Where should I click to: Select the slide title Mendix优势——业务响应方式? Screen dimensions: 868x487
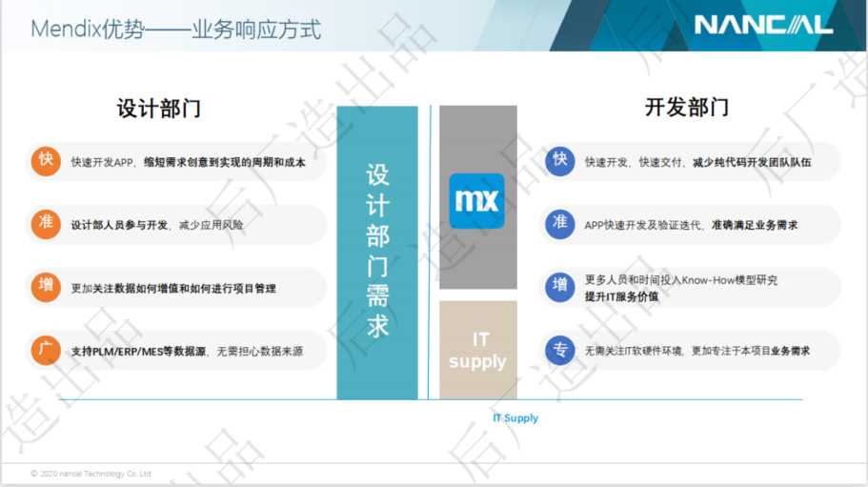tap(175, 29)
